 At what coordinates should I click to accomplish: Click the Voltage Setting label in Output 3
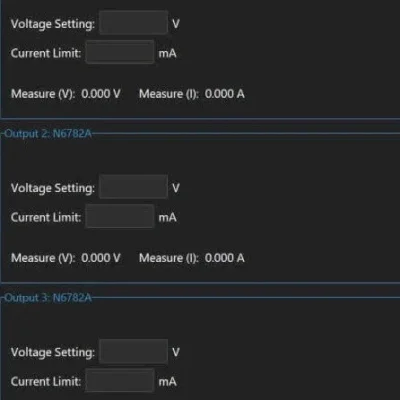(x=53, y=352)
